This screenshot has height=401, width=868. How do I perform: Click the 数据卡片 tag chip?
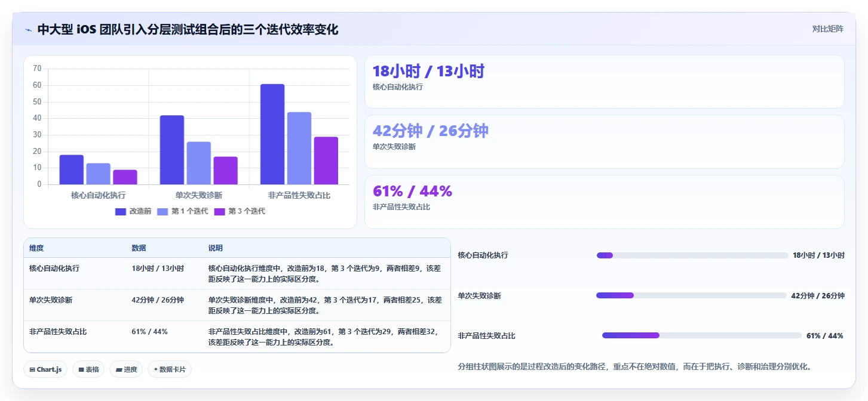170,369
